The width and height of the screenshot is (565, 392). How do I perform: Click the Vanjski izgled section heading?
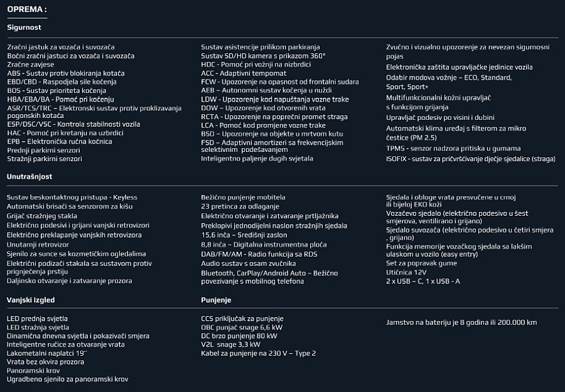coord(31,300)
